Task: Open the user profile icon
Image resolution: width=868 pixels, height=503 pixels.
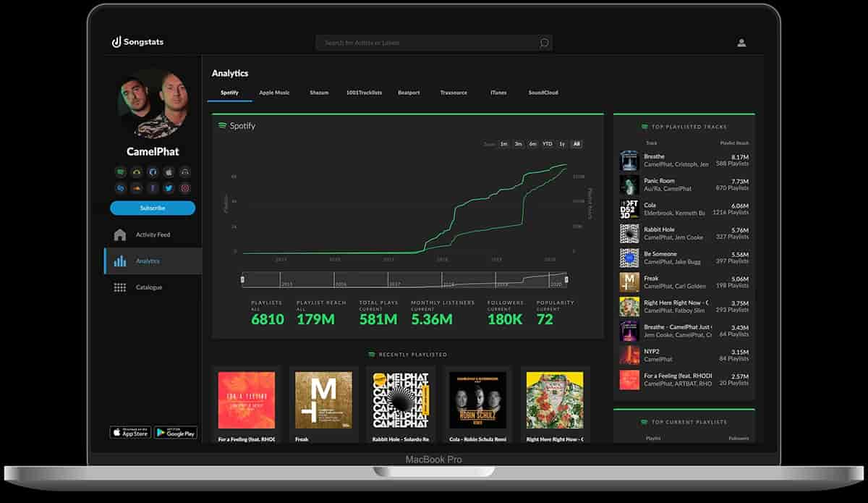Action: (x=741, y=43)
